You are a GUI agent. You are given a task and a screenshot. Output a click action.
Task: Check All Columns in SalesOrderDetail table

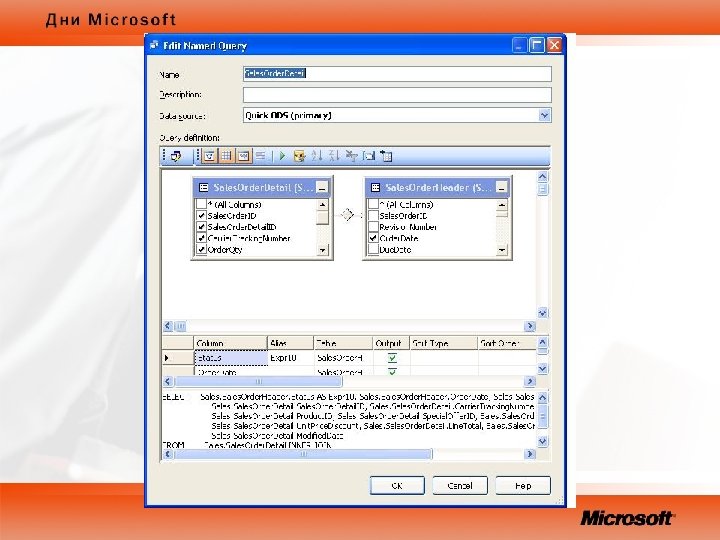click(201, 204)
